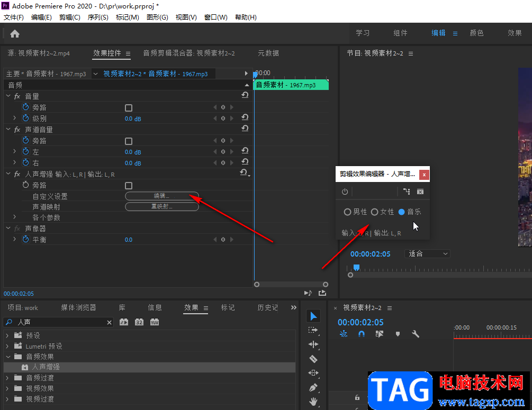Select the Selection arrow tool
Screen dimensions: 532x410
point(313,316)
